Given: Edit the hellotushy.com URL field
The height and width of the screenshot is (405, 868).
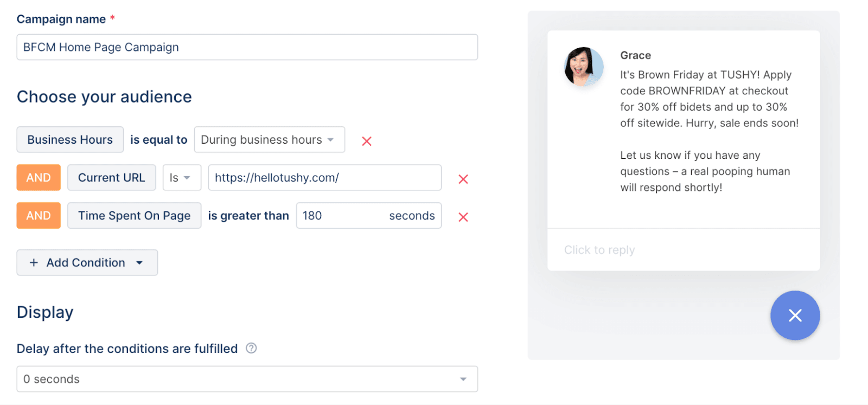Looking at the screenshot, I should coord(325,177).
